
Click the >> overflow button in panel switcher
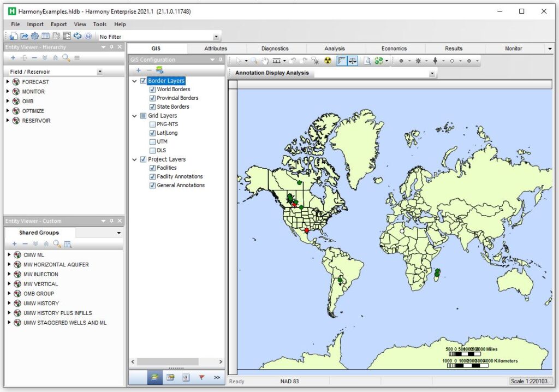coord(217,377)
